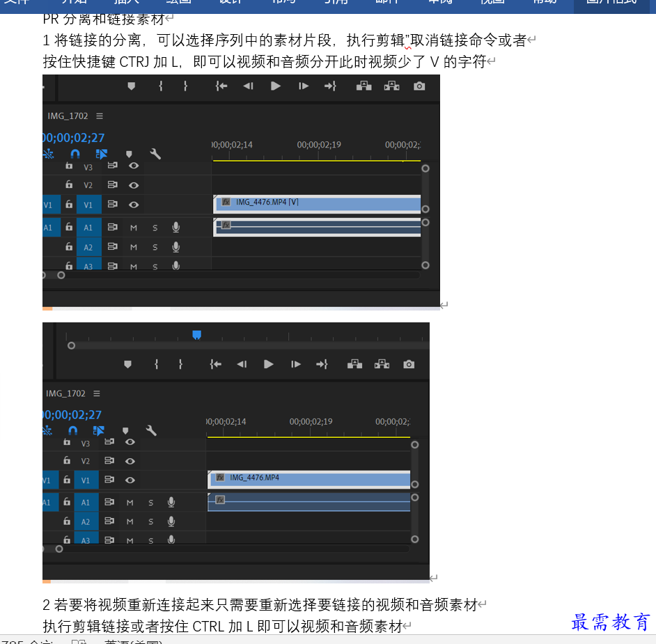656x644 pixels.
Task: Click Mark In brace in first screenshot
Action: point(161,86)
